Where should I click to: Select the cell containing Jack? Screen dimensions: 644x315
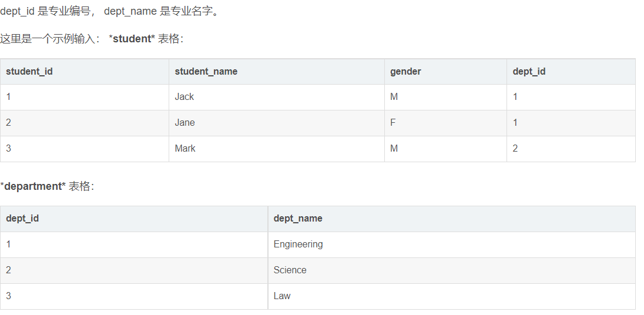pos(277,97)
